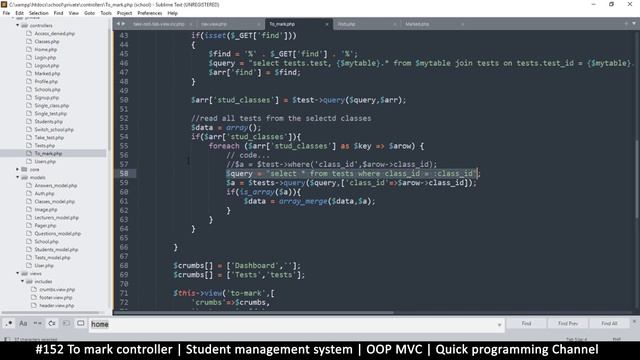Image resolution: width=640 pixels, height=360 pixels.
Task: Toggle highlight matches search option
Action: pyautogui.click(x=81, y=324)
